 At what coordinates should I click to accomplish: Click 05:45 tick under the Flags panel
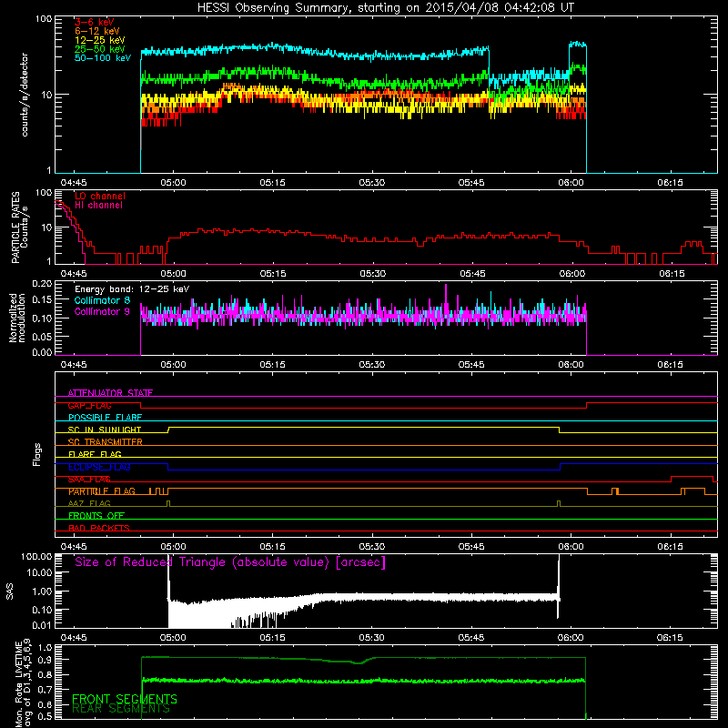[471, 547]
